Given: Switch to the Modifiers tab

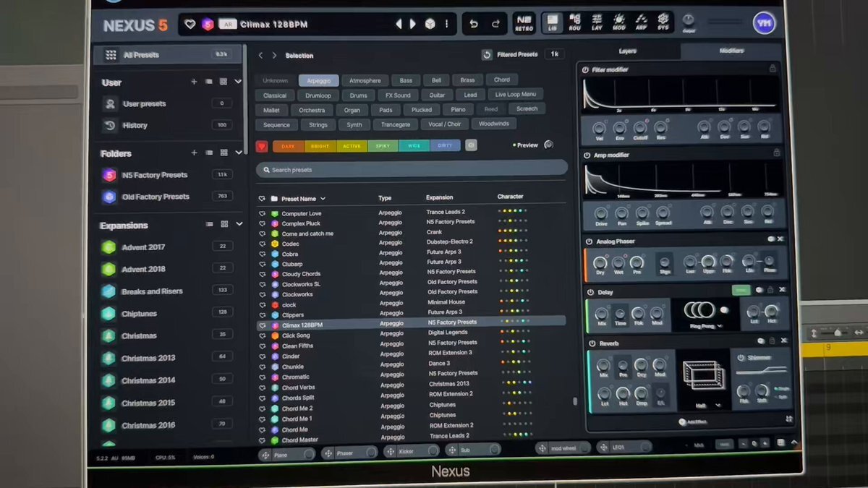Looking at the screenshot, I should pos(731,51).
